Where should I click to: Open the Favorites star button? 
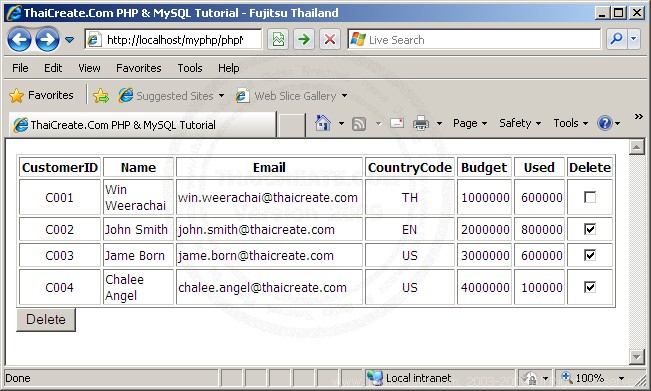pyautogui.click(x=41, y=95)
